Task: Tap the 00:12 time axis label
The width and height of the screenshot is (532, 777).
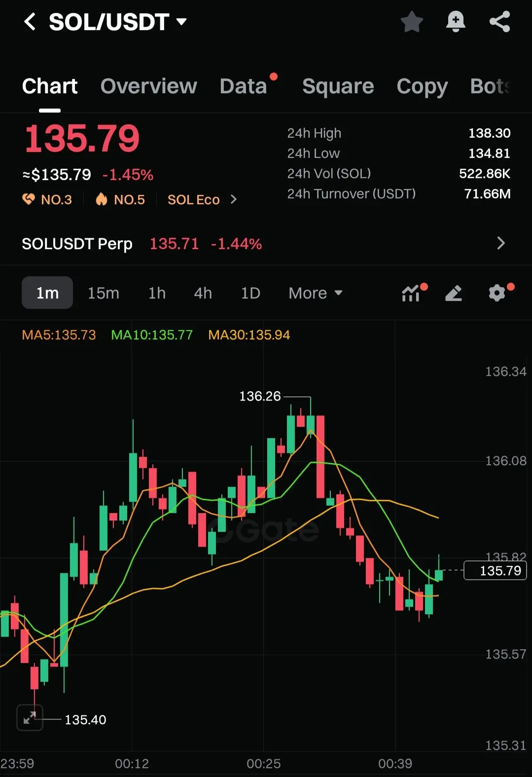Action: [x=132, y=764]
